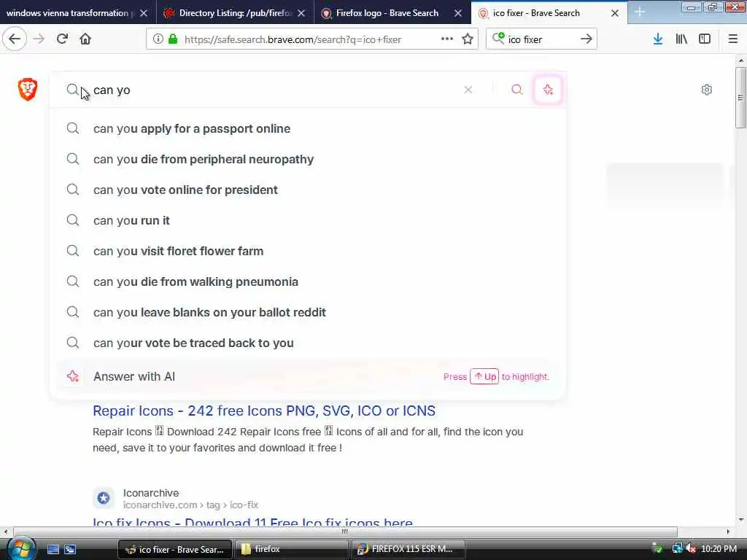Choose suggestion can you visit floret flower farm

click(308, 251)
